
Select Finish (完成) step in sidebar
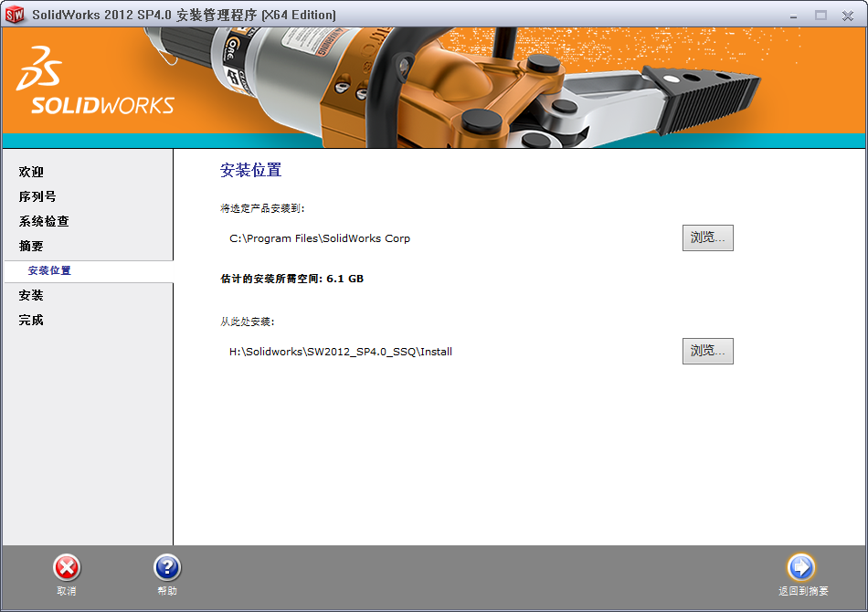click(x=31, y=321)
